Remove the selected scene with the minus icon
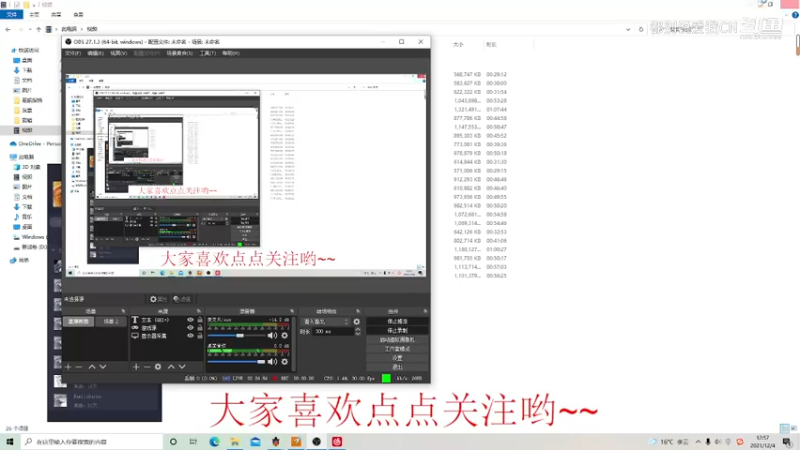800x450 pixels. [x=79, y=367]
